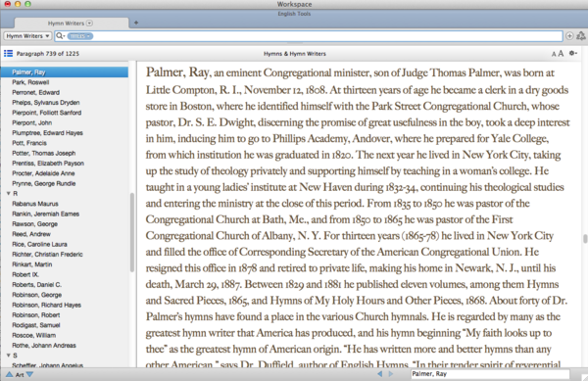Click the Palmer, Ray go-to field
This screenshot has width=588, height=381.
click(x=490, y=374)
